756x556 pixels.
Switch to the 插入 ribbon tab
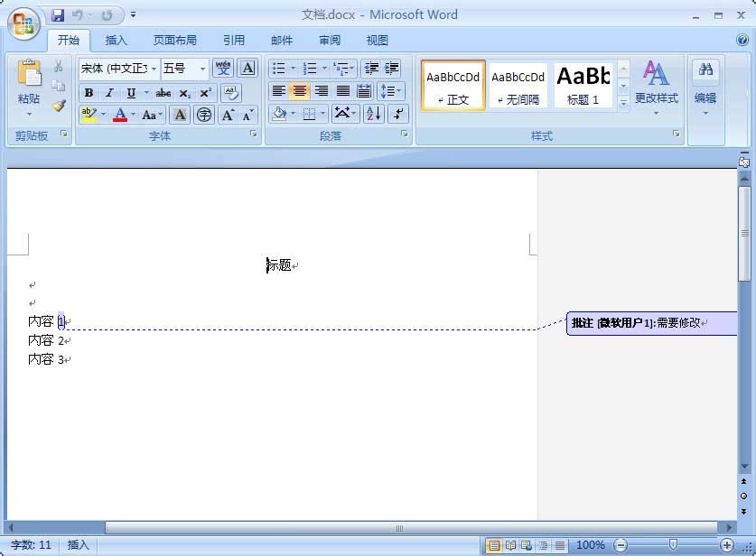tap(117, 40)
